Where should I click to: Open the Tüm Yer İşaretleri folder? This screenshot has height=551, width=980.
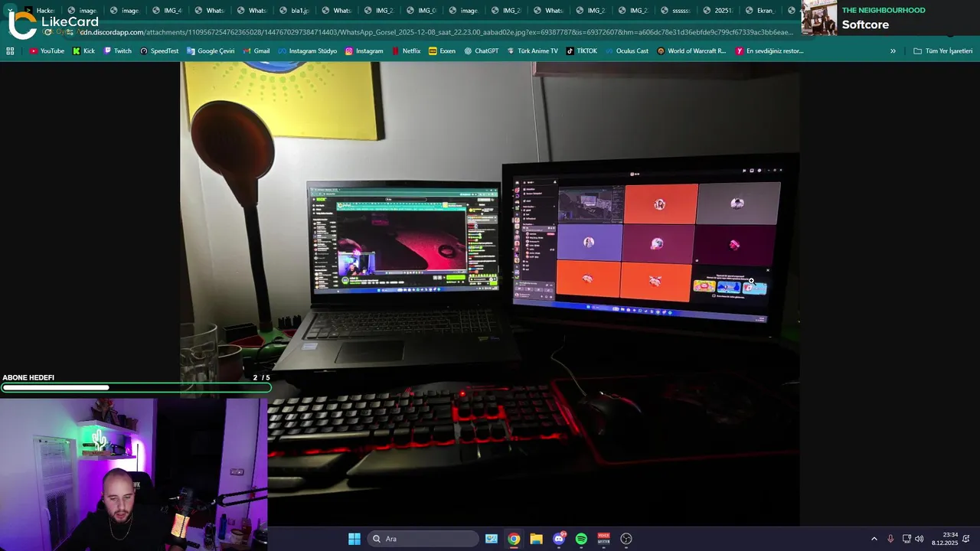943,51
